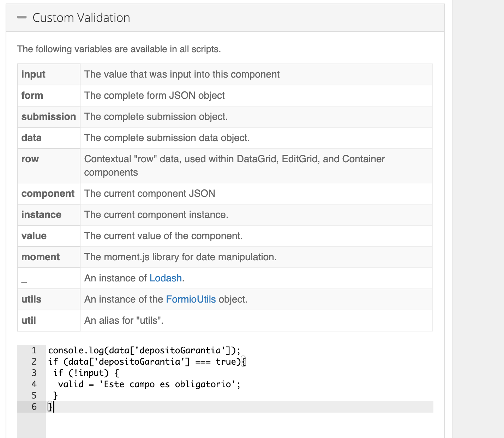Click the closing brace on line 6
The image size is (504, 438).
click(x=49, y=407)
